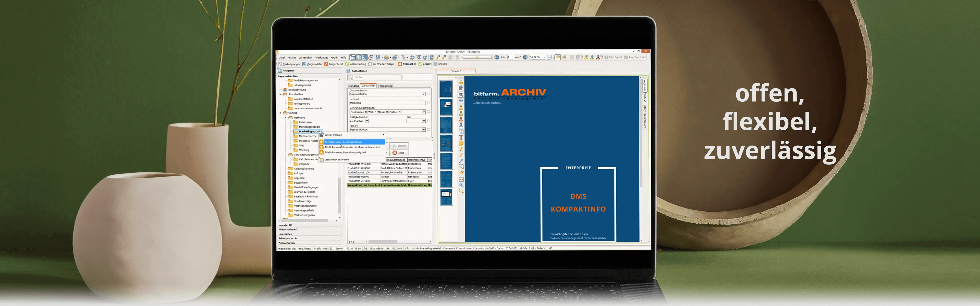Click the next page arrow icon
980x306 pixels.
click(x=525, y=57)
